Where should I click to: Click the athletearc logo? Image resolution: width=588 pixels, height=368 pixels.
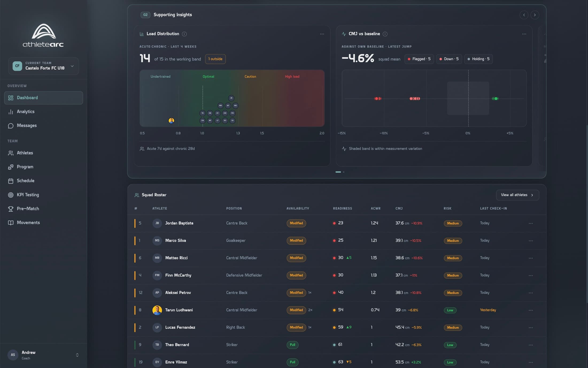point(43,36)
